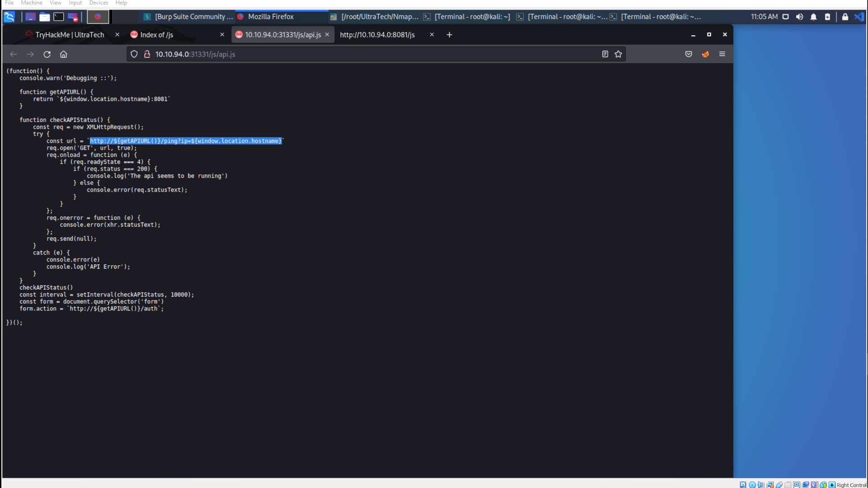The width and height of the screenshot is (868, 488).
Task: Reload the current page
Action: (x=47, y=54)
